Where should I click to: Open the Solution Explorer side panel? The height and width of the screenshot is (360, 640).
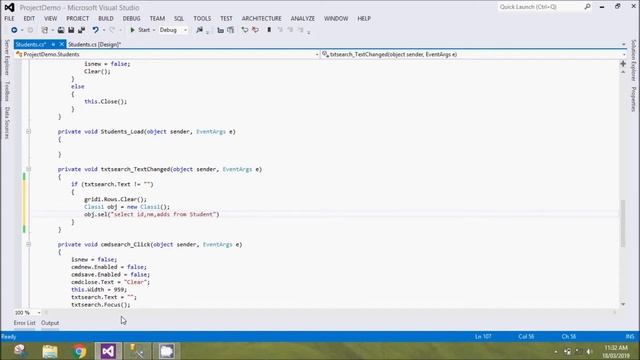[x=633, y=60]
